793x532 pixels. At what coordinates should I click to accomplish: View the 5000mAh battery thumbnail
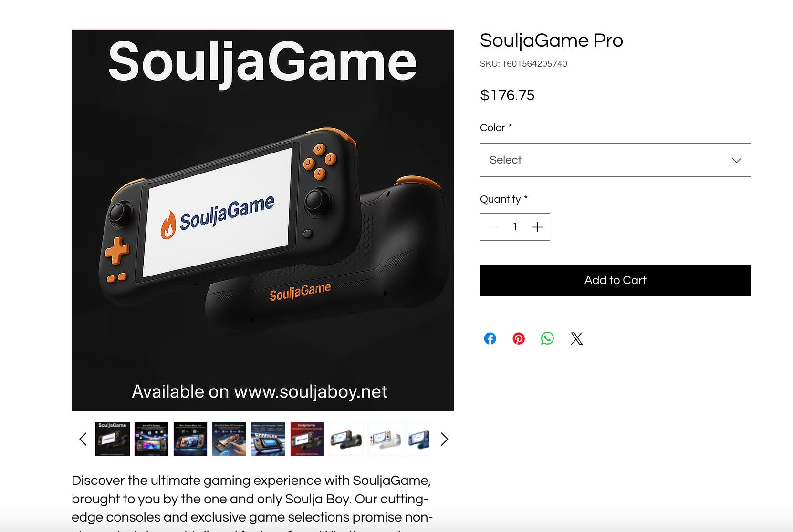[x=268, y=439]
